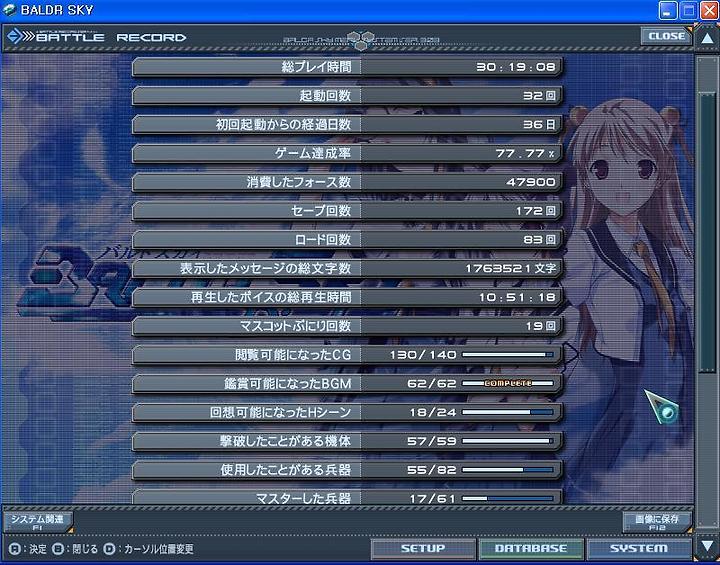Click the Hシーン 18/24 progress bar
Image resolution: width=720 pixels, height=565 pixels.
pos(508,412)
